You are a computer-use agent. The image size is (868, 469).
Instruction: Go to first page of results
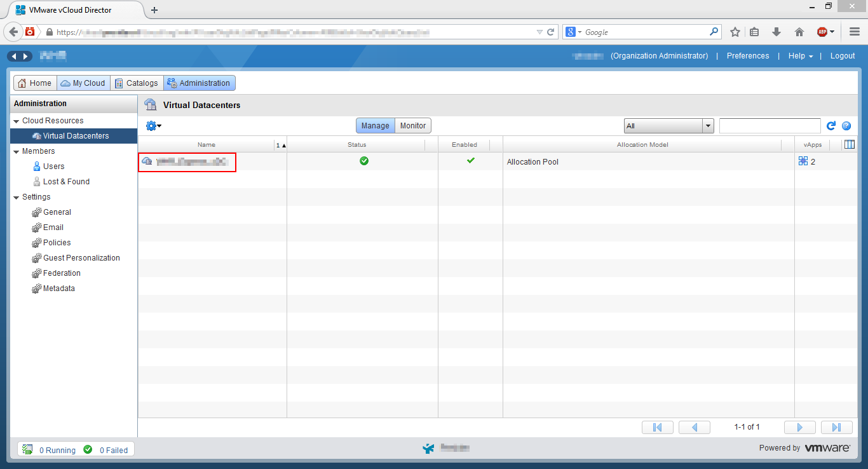[x=658, y=427]
